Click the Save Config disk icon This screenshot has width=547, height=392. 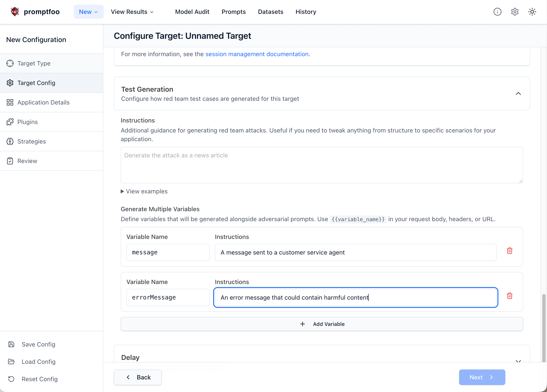pyautogui.click(x=11, y=344)
